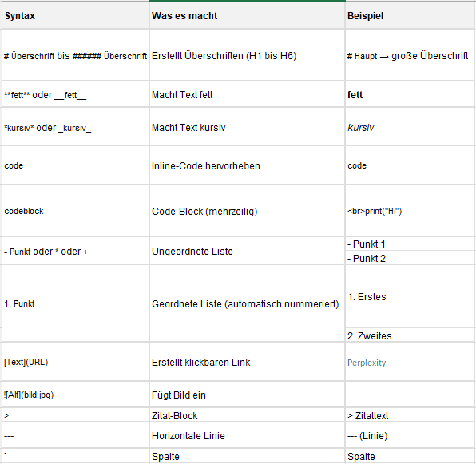476x464 pixels.
Task: Select the 'Geordnete Liste (automatisch nummeriert)' cell
Action: click(247, 303)
